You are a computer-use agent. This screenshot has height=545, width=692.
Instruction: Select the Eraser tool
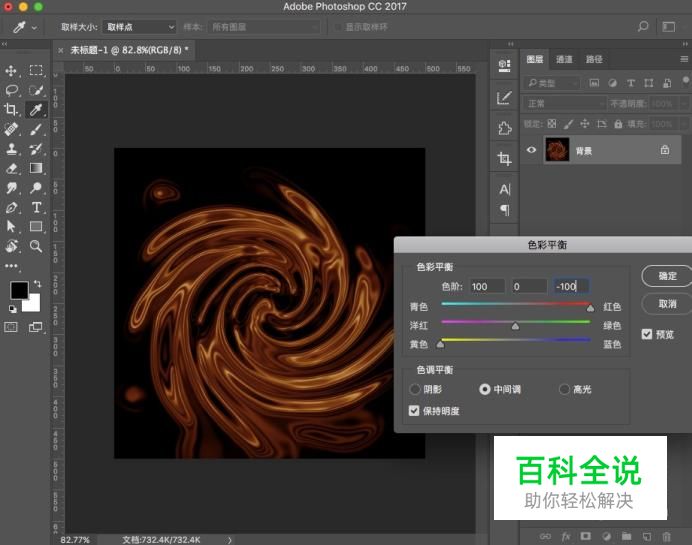(x=11, y=168)
